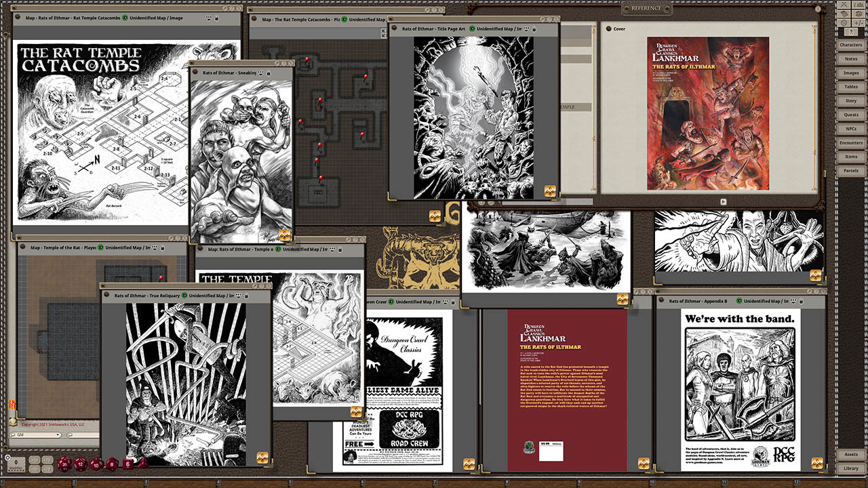This screenshot has width=868, height=488.
Task: Open the NPCs list from sidebar
Action: point(850,129)
